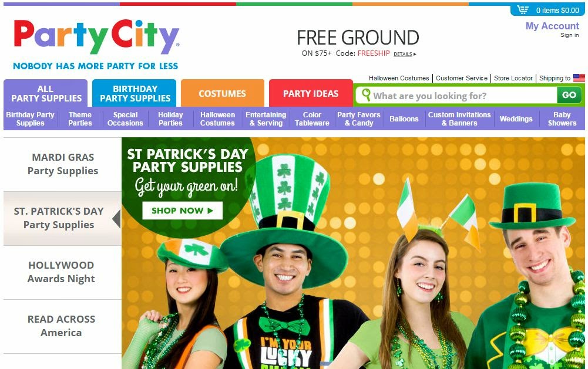588x369 pixels.
Task: Open the shopping cart icon
Action: tap(523, 10)
